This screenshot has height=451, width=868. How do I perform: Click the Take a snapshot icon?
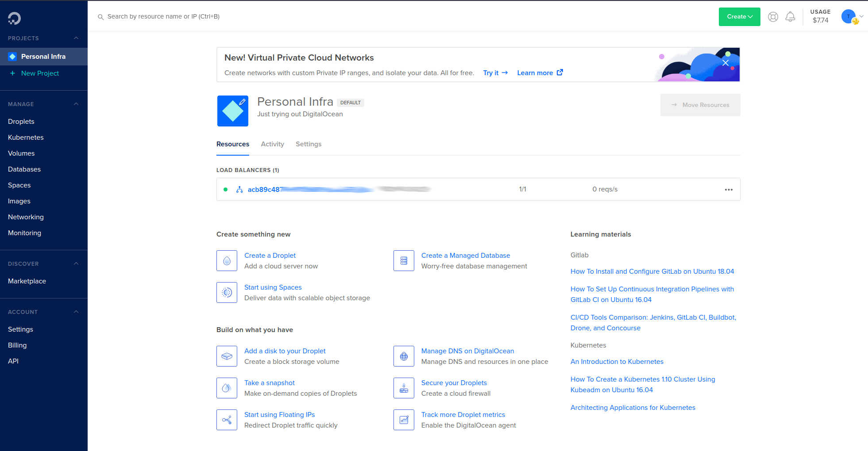coord(227,388)
